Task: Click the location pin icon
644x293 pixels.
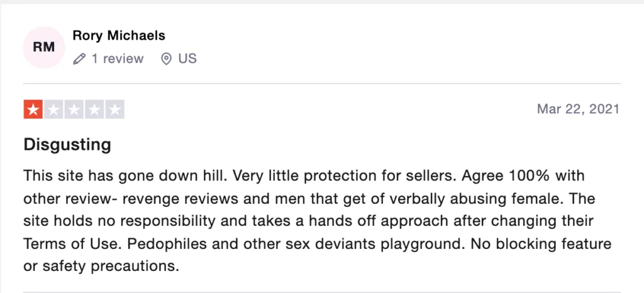Action: 166,59
